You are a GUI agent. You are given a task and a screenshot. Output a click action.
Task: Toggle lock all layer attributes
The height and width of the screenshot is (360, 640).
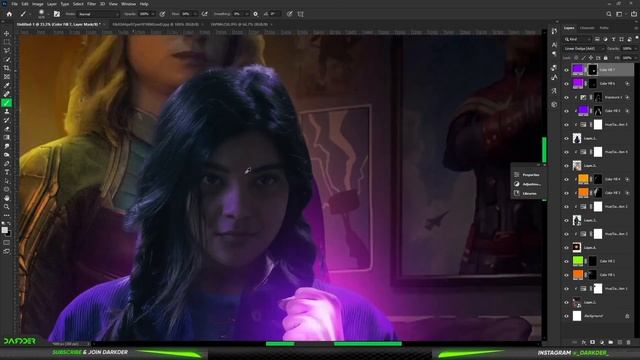click(606, 58)
